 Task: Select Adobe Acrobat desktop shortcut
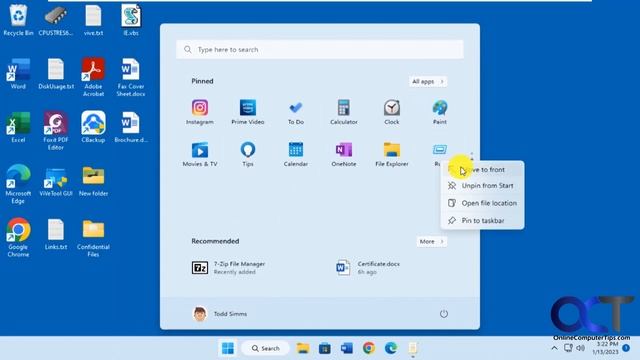tap(93, 77)
